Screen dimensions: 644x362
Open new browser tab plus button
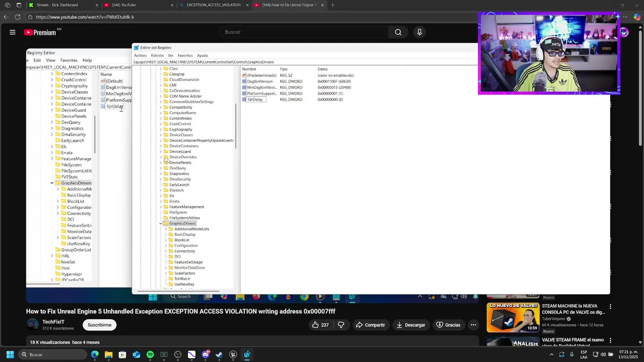pos(333,5)
